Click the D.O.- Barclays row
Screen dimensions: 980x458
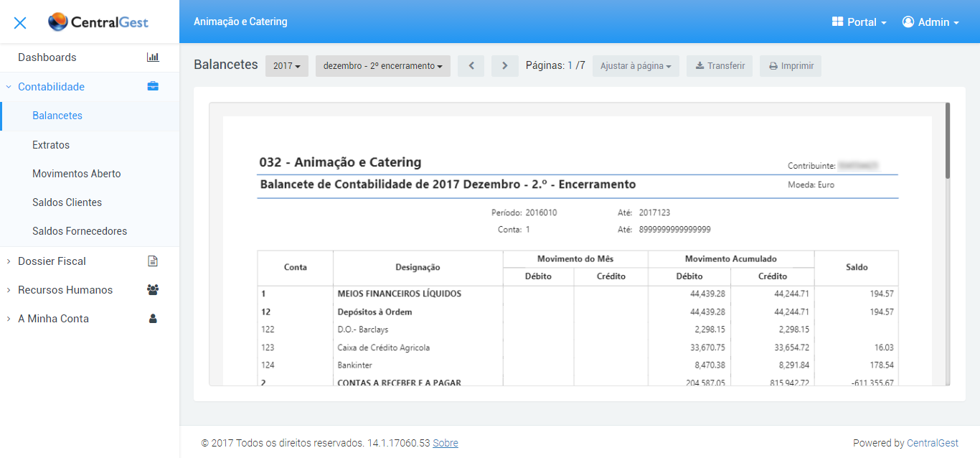(578, 330)
